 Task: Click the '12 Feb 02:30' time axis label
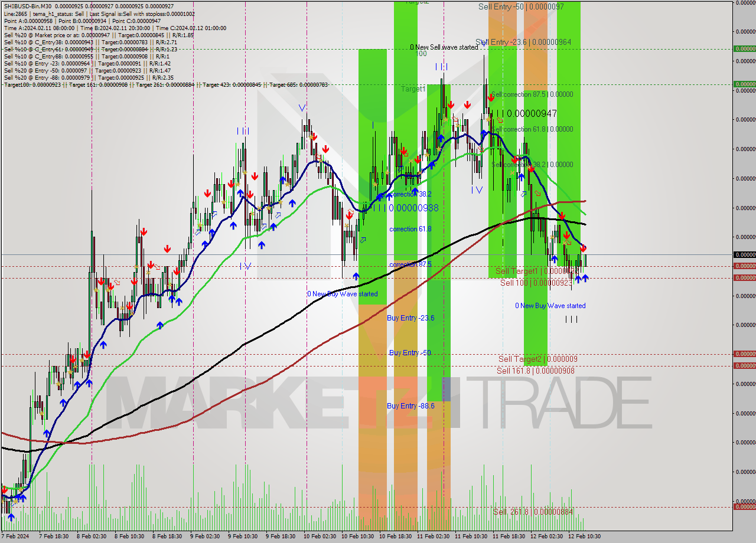point(547,537)
